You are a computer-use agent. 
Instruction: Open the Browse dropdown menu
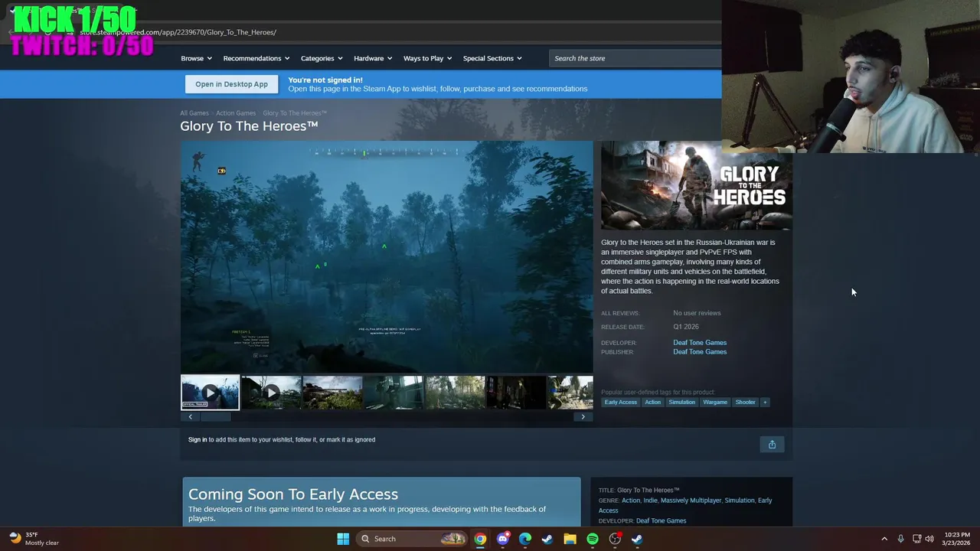tap(196, 58)
